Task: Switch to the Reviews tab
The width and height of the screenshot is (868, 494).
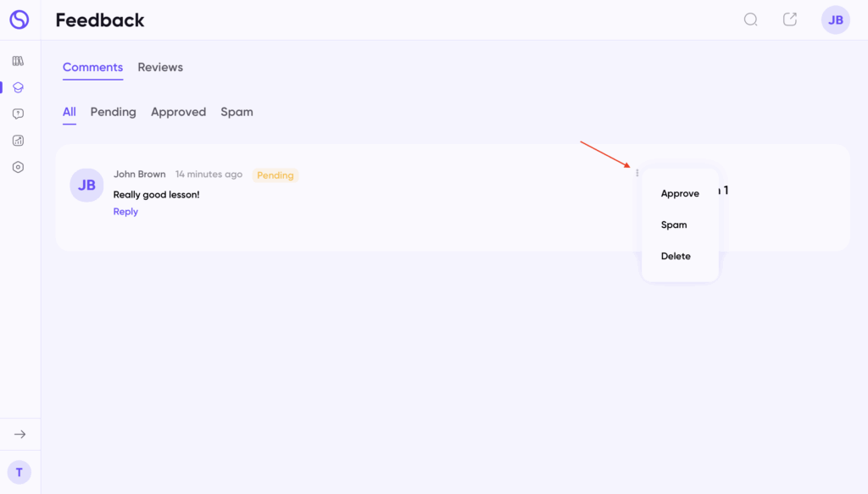Action: (x=160, y=67)
